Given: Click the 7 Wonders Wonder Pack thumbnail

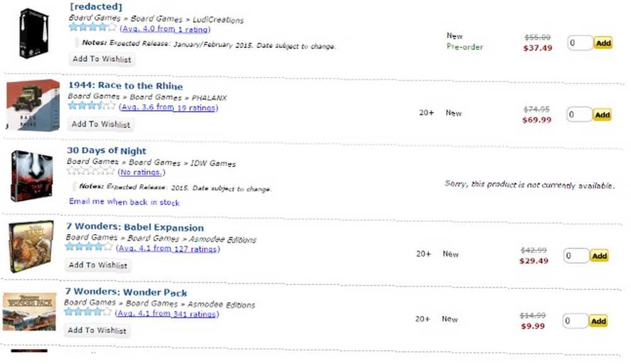Looking at the screenshot, I should (30, 312).
